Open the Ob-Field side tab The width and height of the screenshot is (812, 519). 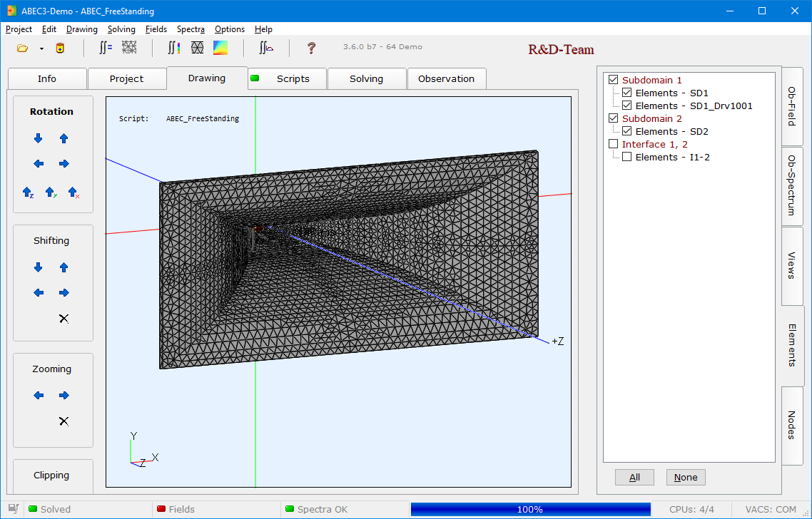792,106
